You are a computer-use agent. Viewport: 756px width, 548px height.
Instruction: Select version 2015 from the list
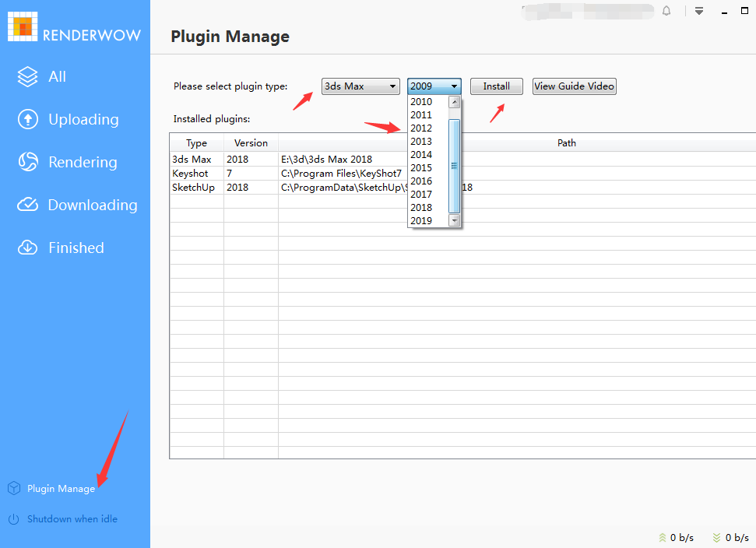(428, 167)
